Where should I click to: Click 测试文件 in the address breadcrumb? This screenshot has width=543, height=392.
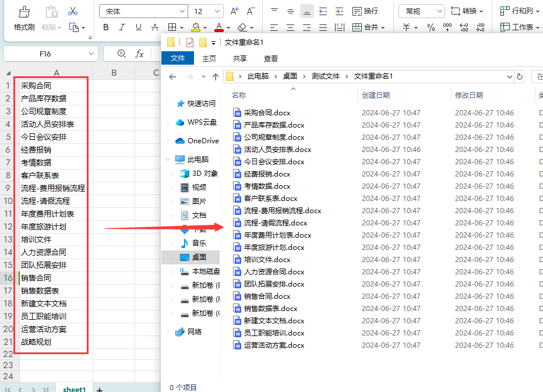point(325,76)
